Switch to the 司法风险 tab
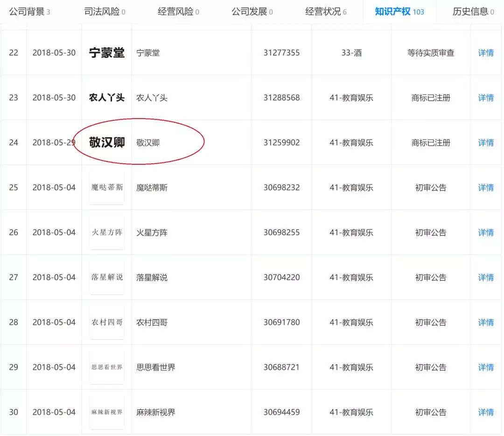 point(105,12)
